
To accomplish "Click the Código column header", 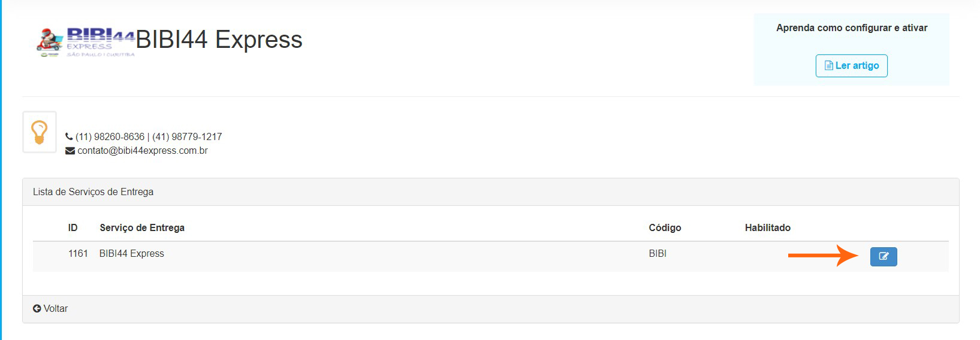I will point(665,227).
